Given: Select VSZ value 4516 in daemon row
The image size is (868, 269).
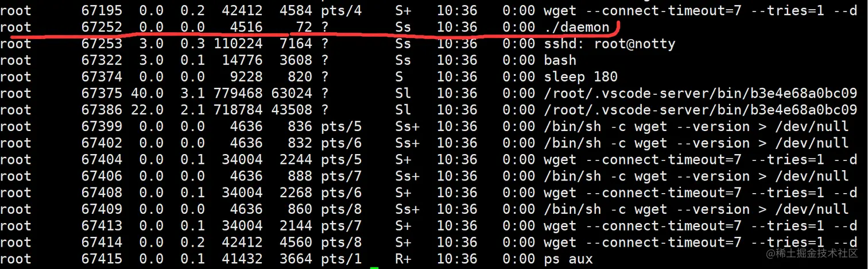Looking at the screenshot, I should (246, 27).
